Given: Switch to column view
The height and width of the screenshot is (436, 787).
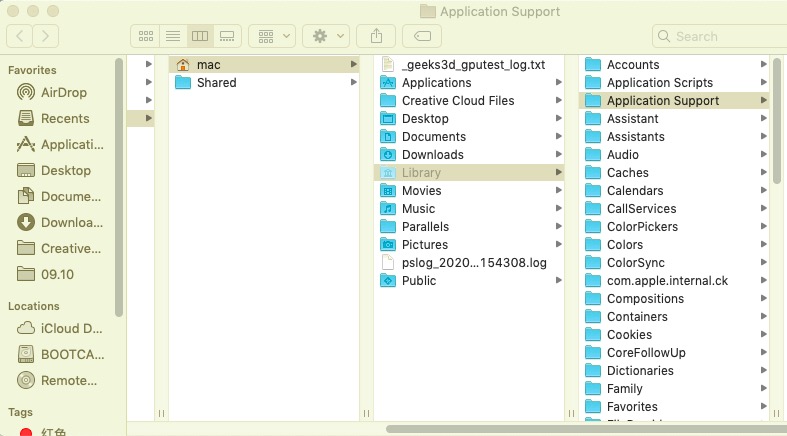Looking at the screenshot, I should pyautogui.click(x=200, y=36).
